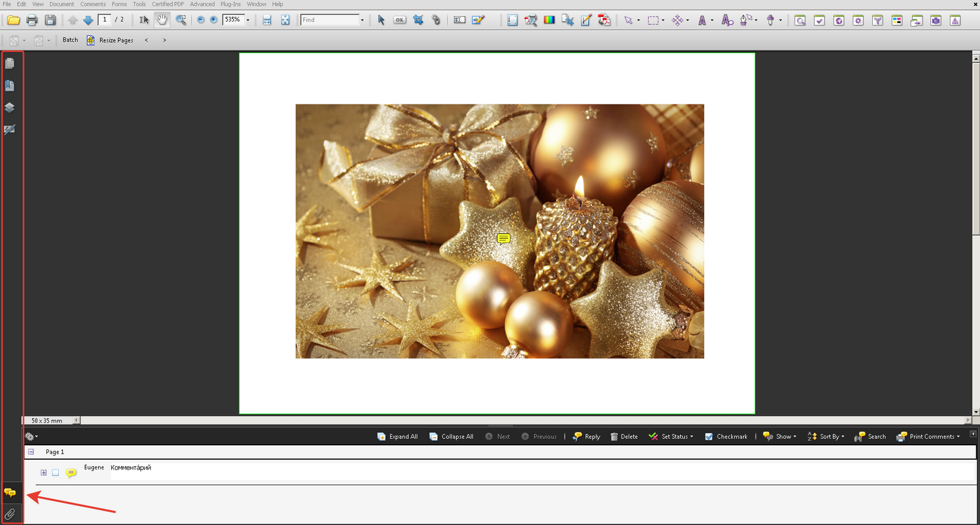Open the Certified PDF menu
980x525 pixels.
tap(168, 4)
